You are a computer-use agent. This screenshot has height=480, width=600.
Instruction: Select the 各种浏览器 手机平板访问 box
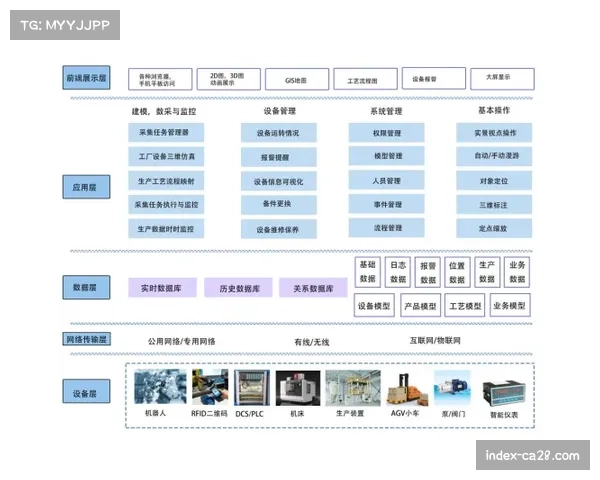pos(160,79)
